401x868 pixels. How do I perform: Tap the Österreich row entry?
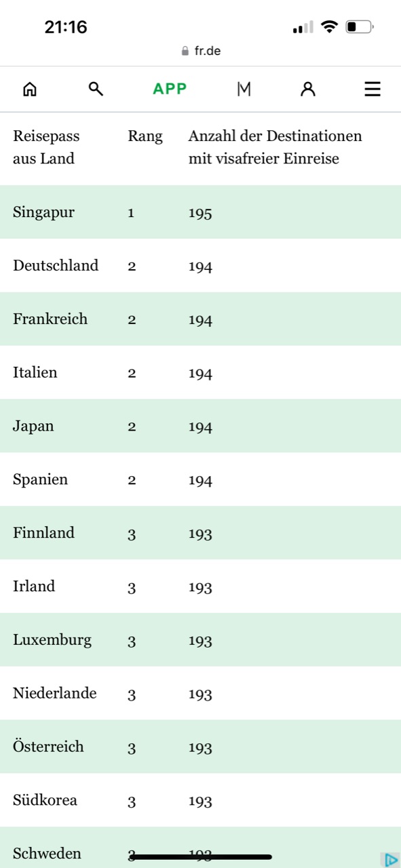click(200, 747)
